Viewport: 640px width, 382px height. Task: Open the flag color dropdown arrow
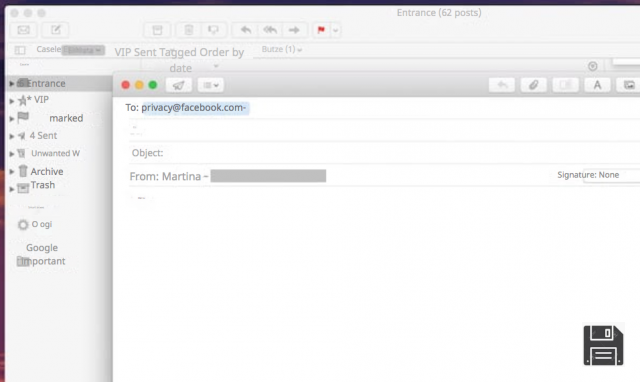336,30
